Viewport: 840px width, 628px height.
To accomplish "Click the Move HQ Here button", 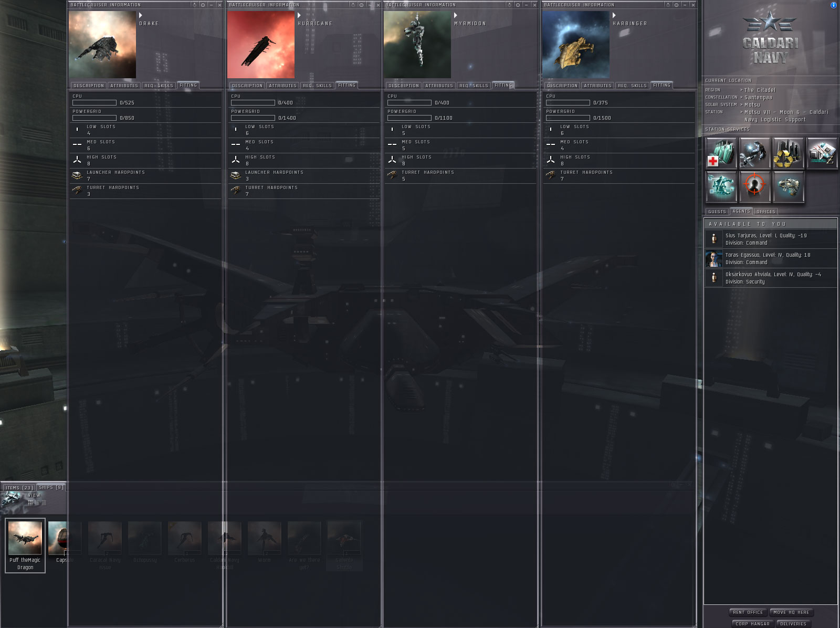I will (x=791, y=612).
